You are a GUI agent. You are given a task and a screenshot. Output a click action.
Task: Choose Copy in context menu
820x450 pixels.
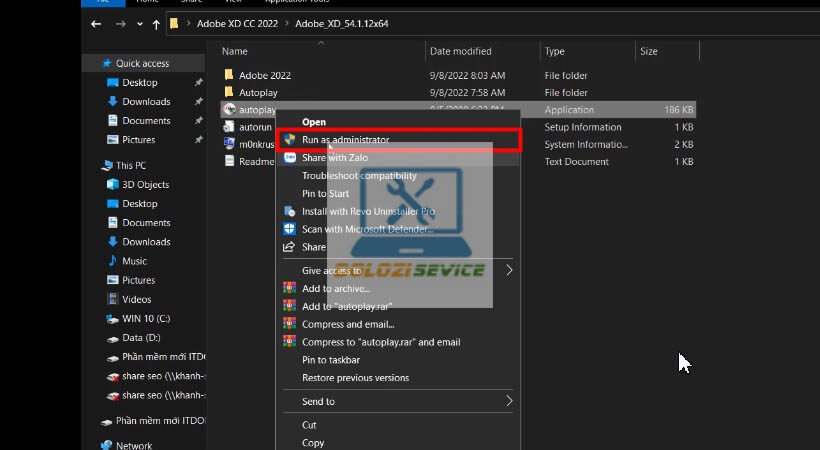(313, 443)
